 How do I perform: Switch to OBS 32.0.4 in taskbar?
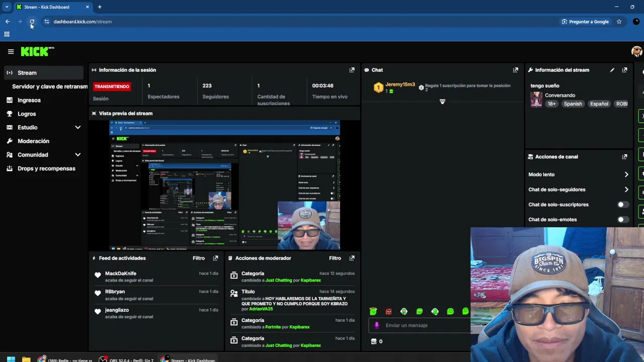point(127,359)
